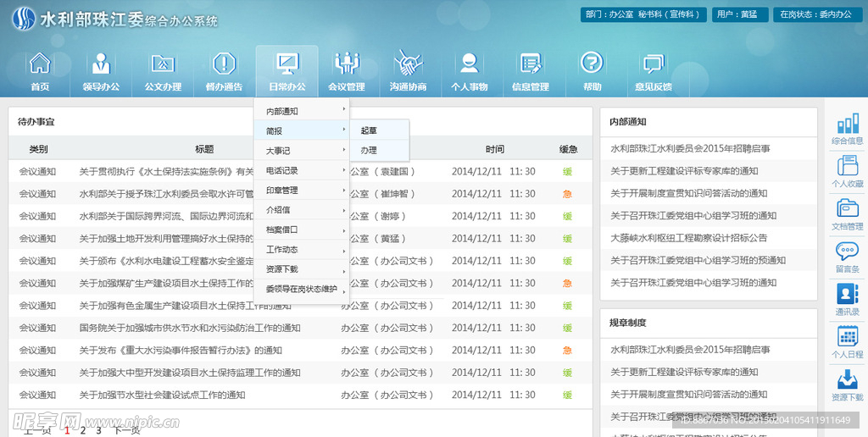Open 关于召开珠江委党组中心组学习班的预通知
The width and height of the screenshot is (868, 437).
[x=698, y=260]
